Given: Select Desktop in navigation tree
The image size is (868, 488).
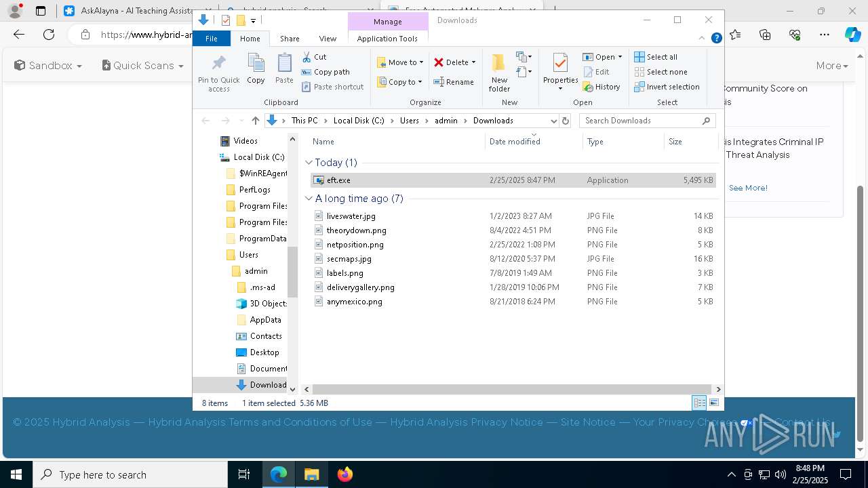Looking at the screenshot, I should coord(264,352).
